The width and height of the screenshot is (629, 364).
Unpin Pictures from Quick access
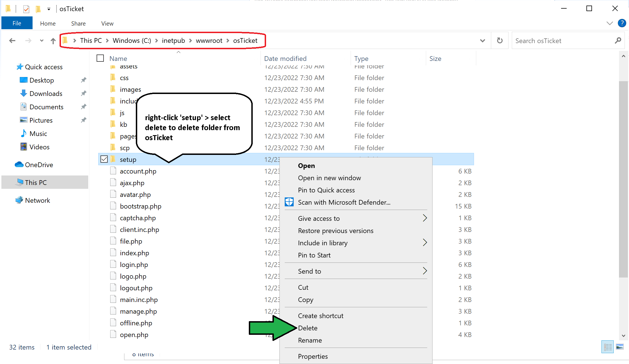[x=83, y=120]
